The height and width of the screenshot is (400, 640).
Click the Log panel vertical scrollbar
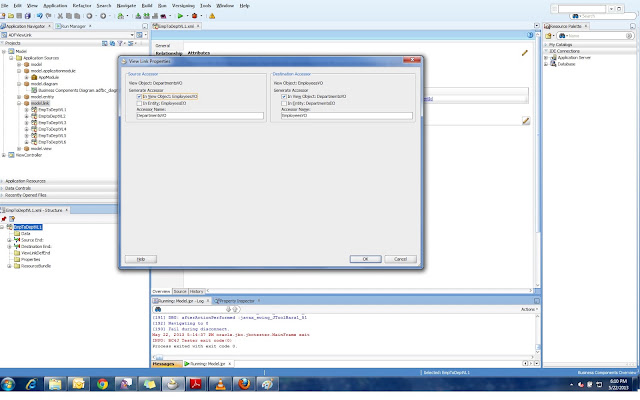[537, 334]
